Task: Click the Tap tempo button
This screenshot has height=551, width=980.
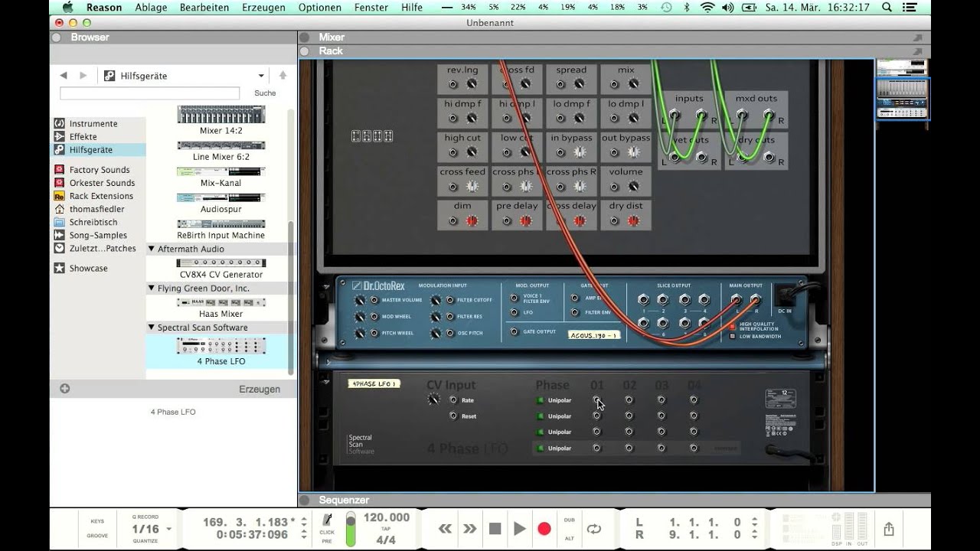Action: pyautogui.click(x=387, y=529)
